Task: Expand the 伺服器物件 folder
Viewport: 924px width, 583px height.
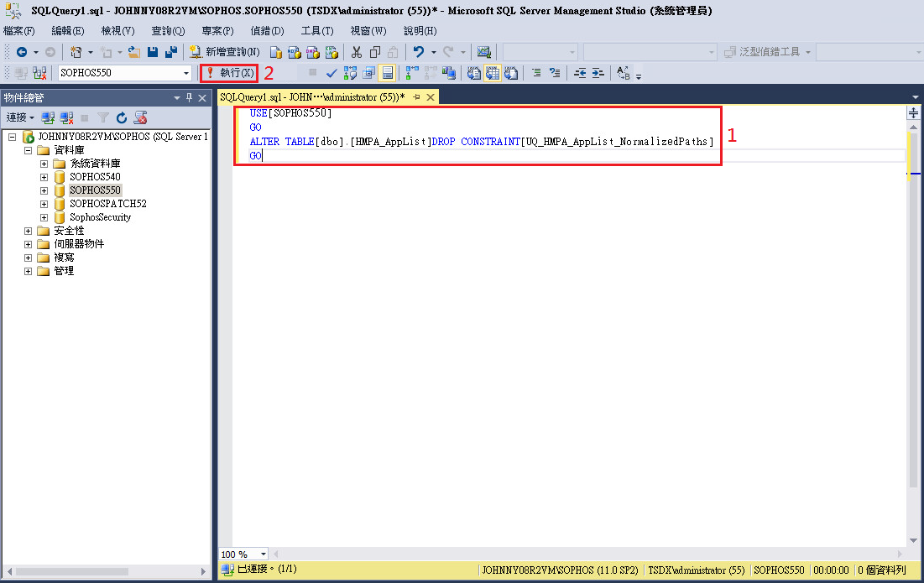Action: (28, 244)
